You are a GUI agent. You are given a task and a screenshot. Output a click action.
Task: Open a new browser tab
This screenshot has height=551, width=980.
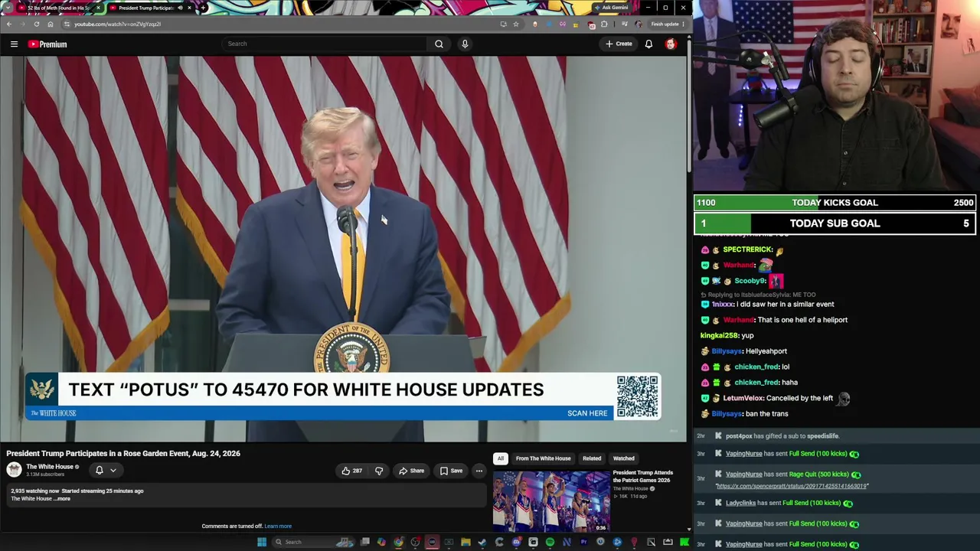coord(203,8)
